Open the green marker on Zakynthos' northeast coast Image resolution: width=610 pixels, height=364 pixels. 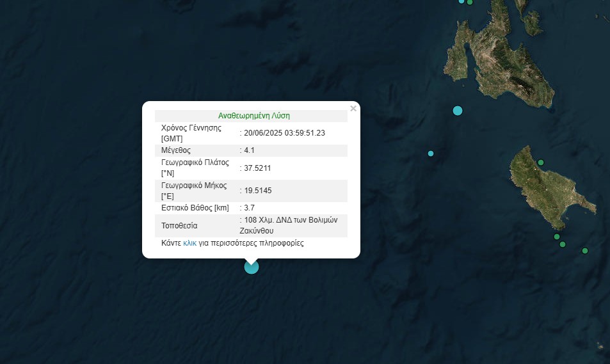(x=541, y=162)
